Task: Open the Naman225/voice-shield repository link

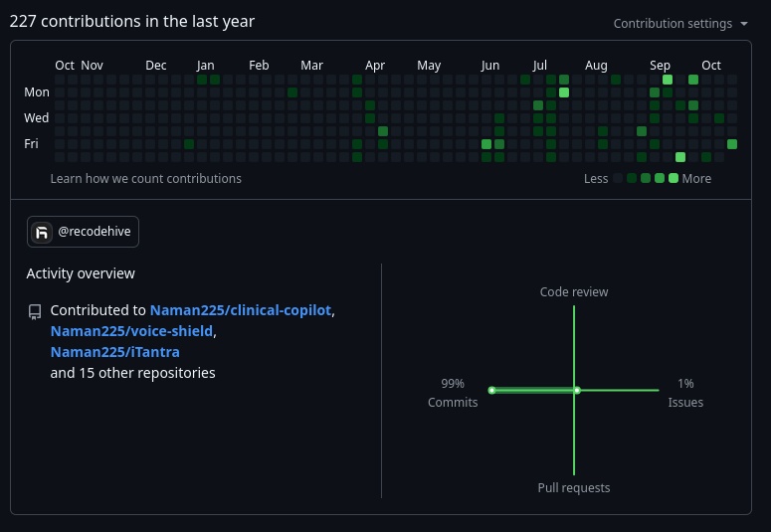Action: click(x=131, y=331)
